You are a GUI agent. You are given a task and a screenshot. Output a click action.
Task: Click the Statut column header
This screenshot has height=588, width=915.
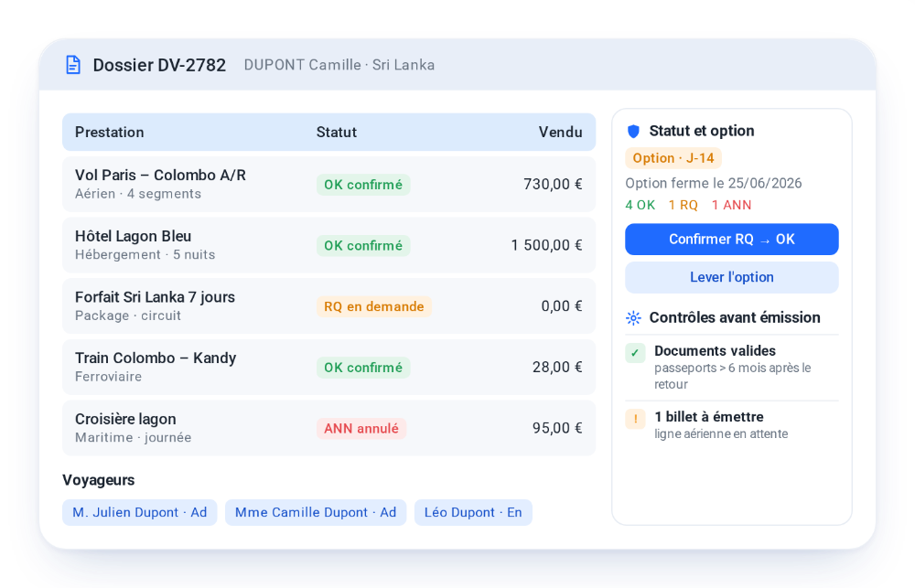coord(337,133)
